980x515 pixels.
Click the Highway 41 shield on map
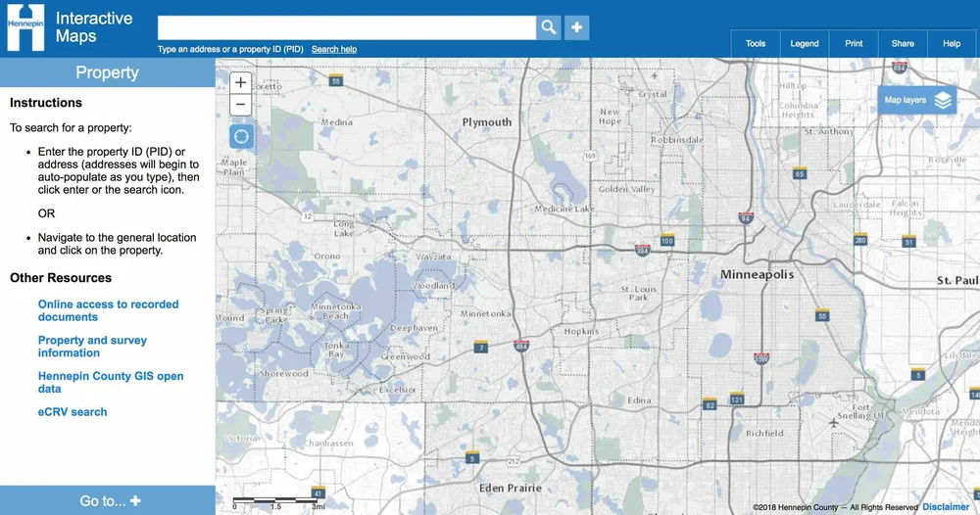(318, 492)
